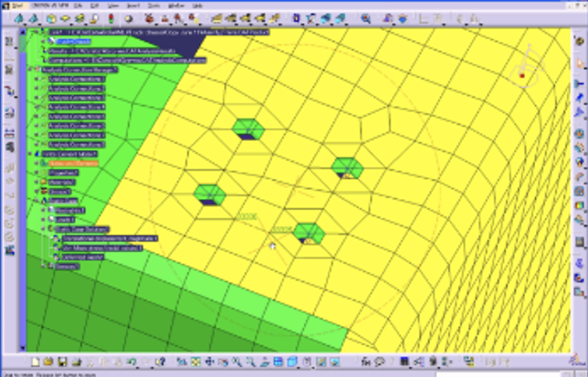
Task: Click the Pan view icon
Action: point(209,362)
